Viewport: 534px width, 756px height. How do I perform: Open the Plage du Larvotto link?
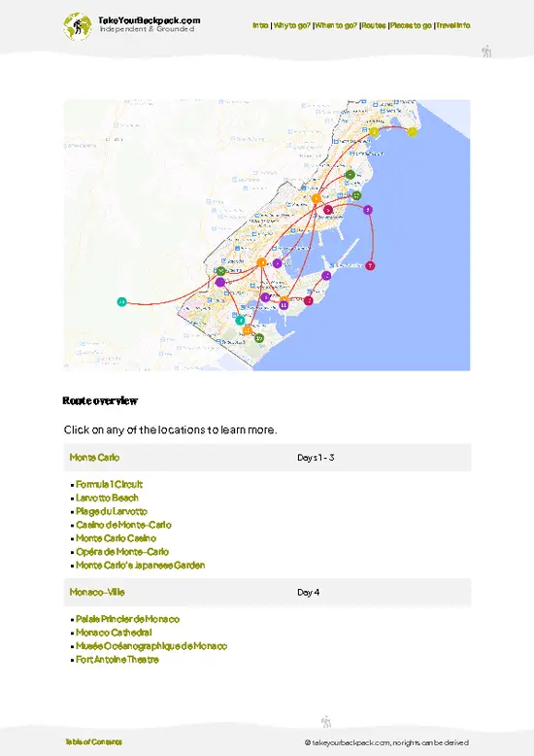[112, 511]
